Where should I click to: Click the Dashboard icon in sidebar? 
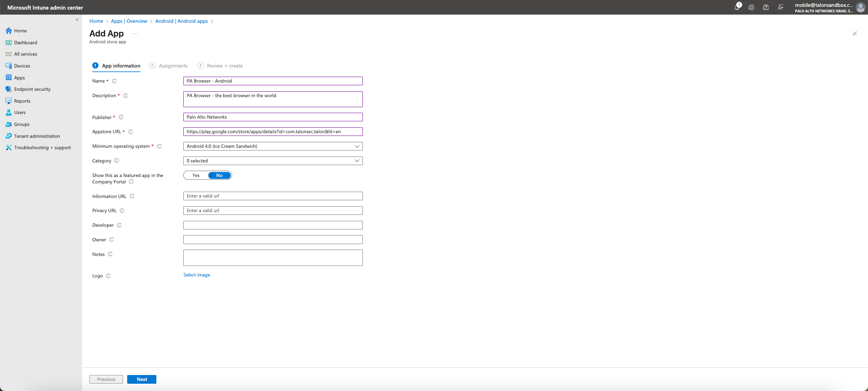(x=9, y=42)
